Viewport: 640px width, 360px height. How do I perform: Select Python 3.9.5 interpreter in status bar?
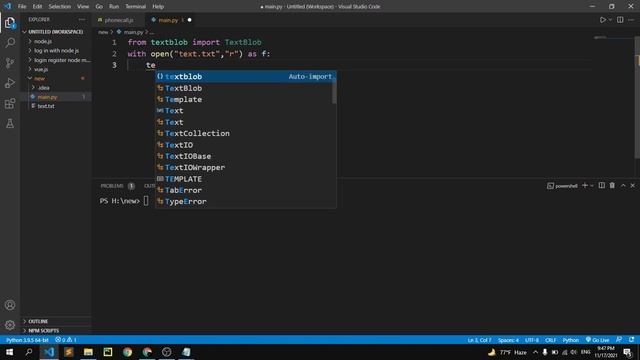[27, 340]
